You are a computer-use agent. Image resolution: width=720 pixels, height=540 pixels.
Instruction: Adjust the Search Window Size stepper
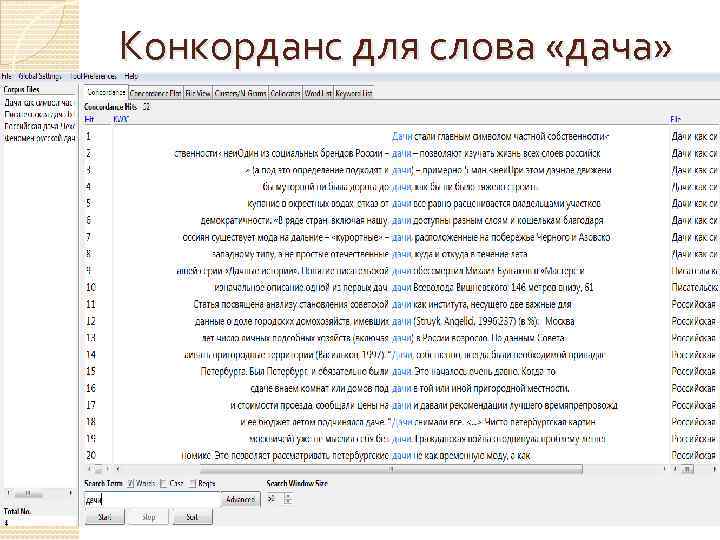click(288, 499)
